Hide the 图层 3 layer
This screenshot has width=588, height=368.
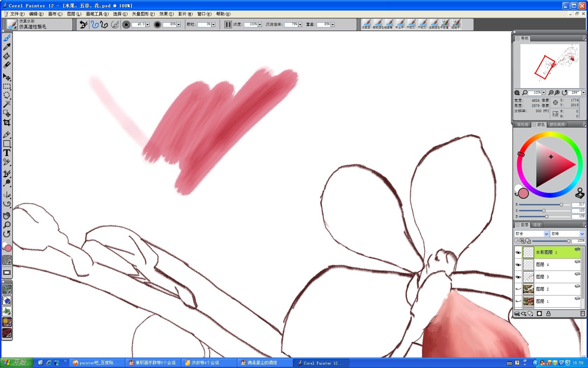518,277
